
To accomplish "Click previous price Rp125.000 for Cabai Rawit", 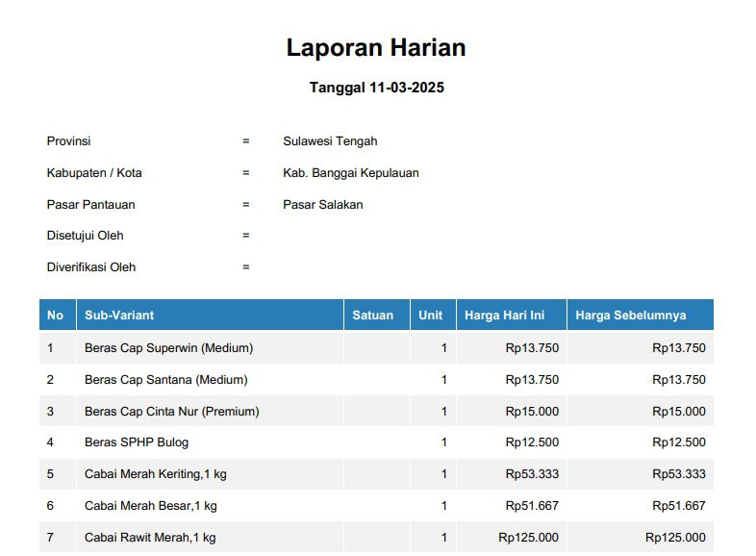I will click(x=675, y=538).
